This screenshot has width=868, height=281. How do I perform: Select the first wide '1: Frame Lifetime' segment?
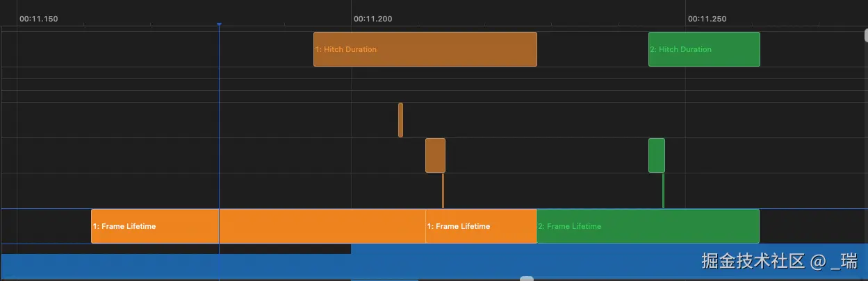point(259,226)
